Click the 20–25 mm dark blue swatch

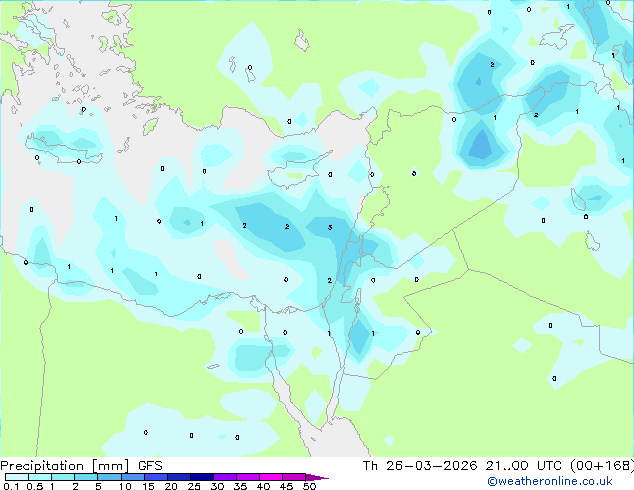(x=179, y=477)
